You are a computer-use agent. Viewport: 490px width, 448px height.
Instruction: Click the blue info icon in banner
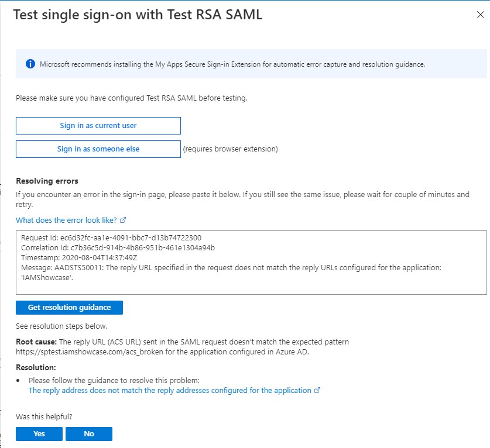[30, 64]
